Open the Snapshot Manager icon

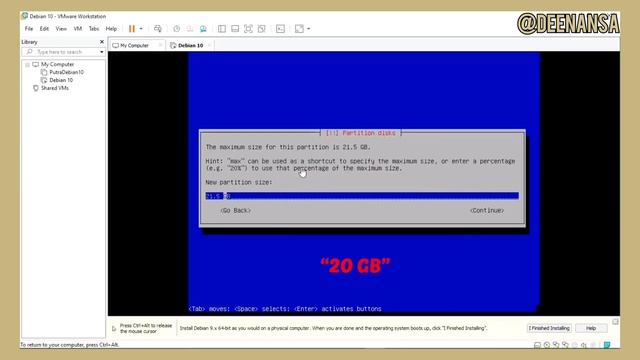(203, 29)
